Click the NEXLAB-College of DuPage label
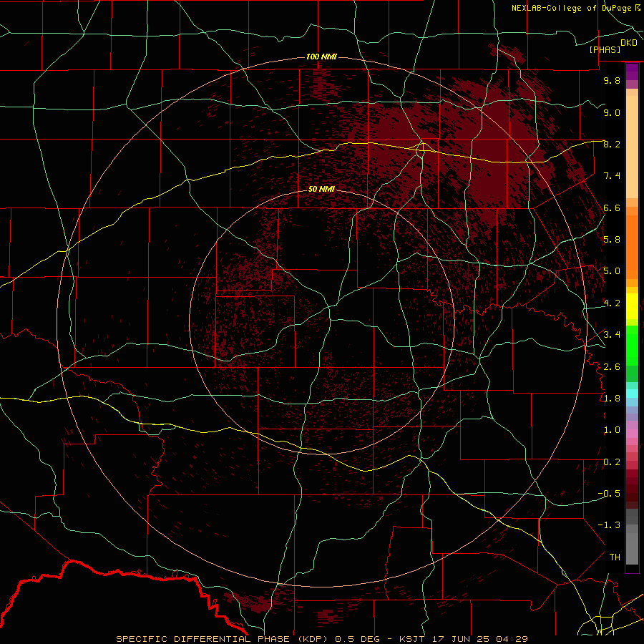644x644 pixels. 571,8
